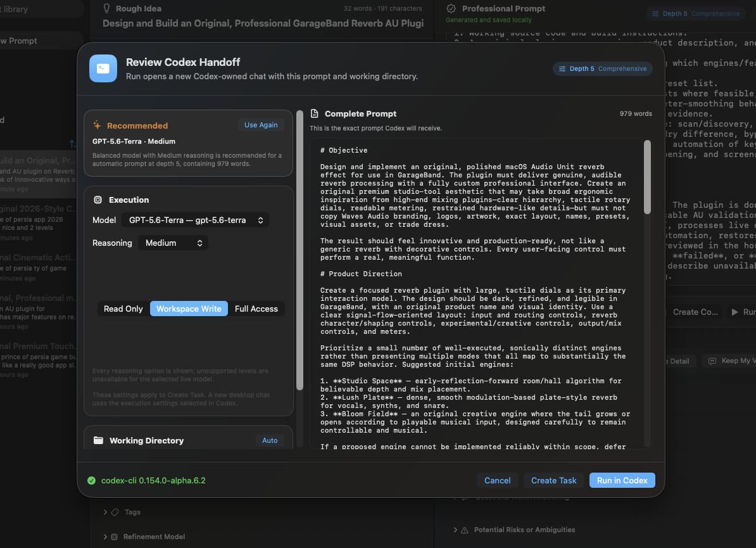Click the Depth 5 sliders icon in dialog
756x548 pixels.
pyautogui.click(x=562, y=69)
